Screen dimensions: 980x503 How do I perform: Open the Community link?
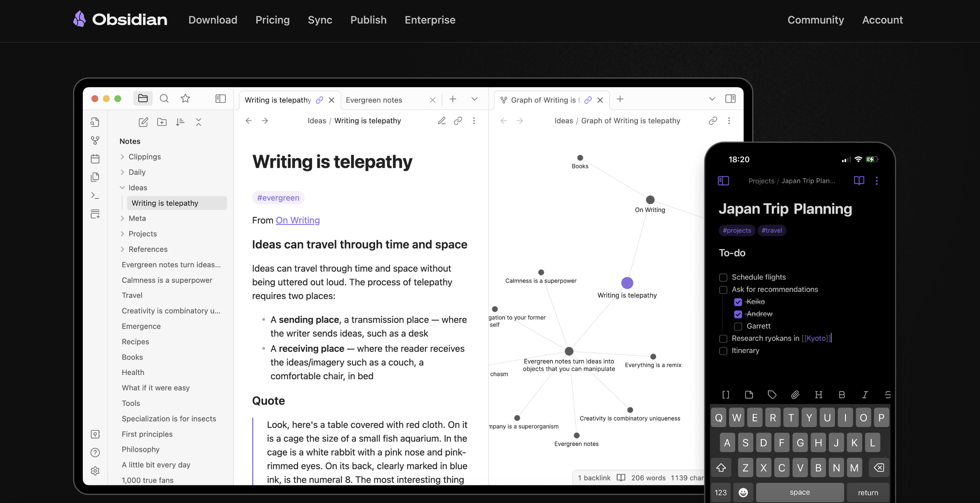[815, 20]
